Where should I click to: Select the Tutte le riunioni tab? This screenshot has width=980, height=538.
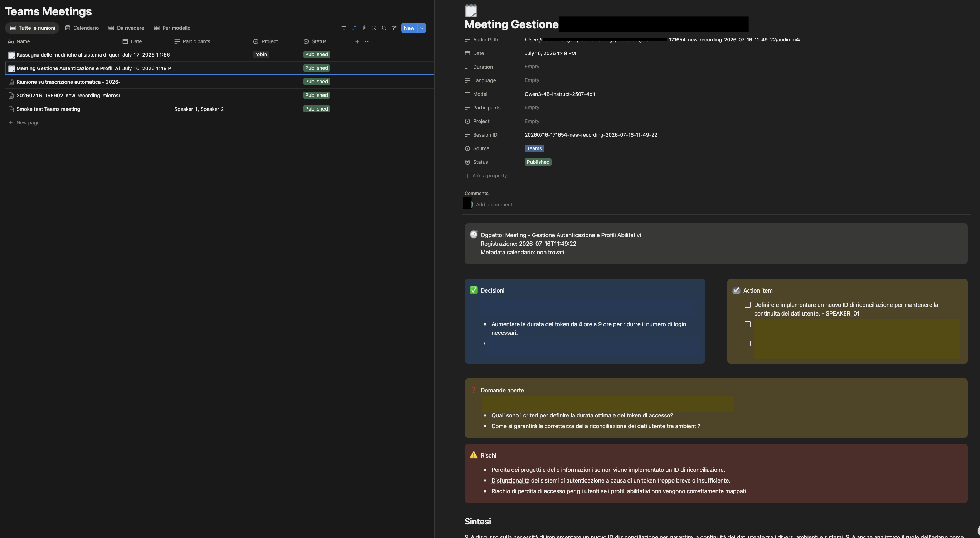point(32,28)
